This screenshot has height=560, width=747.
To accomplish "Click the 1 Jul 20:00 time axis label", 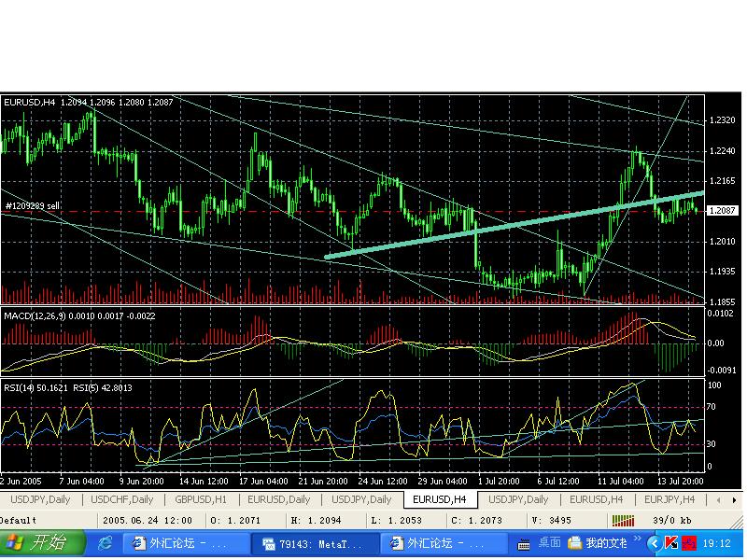I will tap(499, 482).
